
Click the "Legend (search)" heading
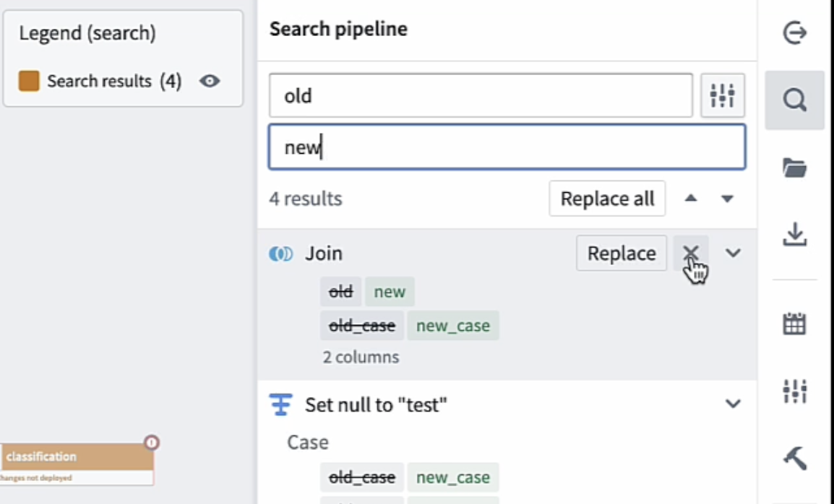click(87, 33)
